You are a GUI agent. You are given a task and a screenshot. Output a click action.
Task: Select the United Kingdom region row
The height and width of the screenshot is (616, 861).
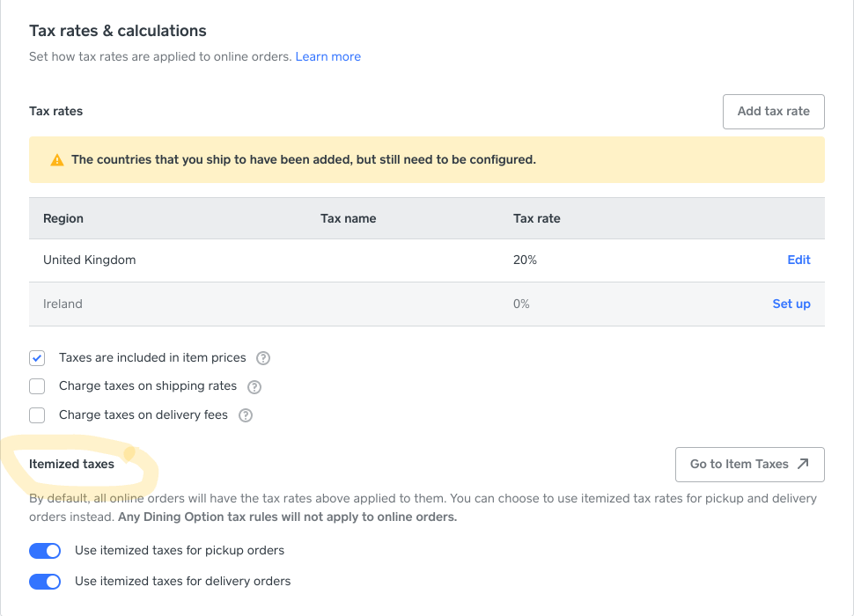[90, 260]
